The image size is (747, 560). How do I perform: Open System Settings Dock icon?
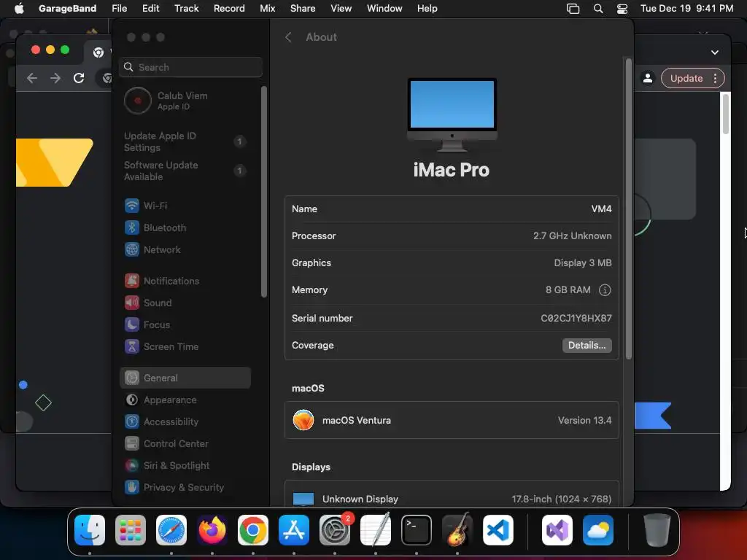pyautogui.click(x=335, y=530)
